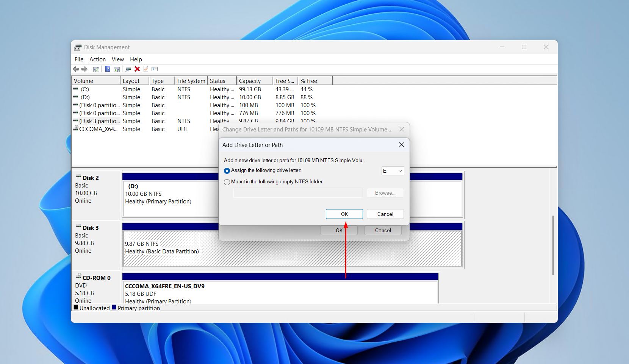Sort by the Capacity column header

click(255, 81)
